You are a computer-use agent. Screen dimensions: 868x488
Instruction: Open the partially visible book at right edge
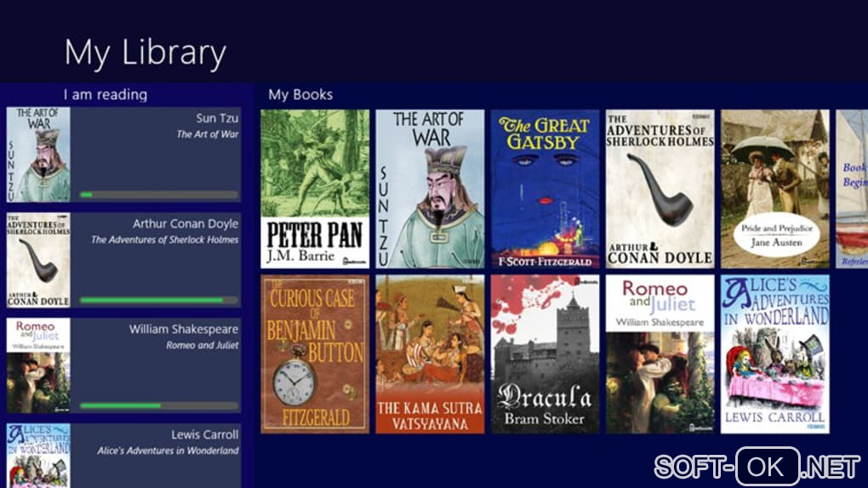pos(852,189)
